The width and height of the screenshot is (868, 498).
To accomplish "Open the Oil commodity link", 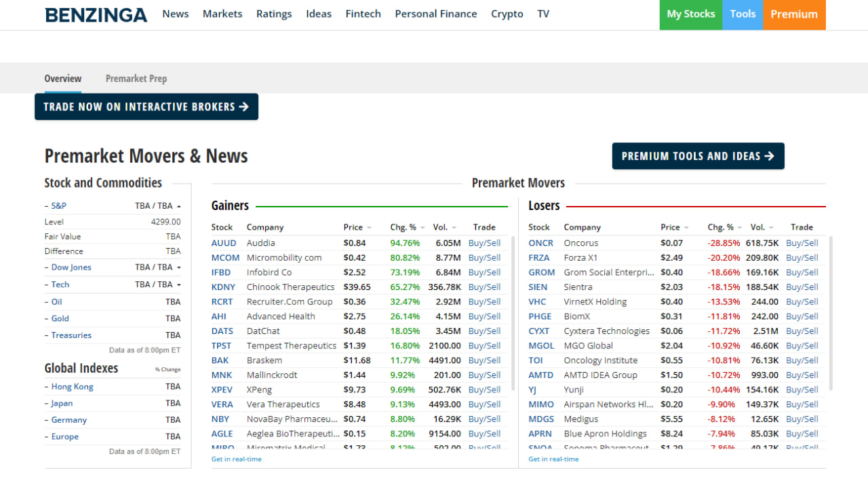I will pos(56,302).
